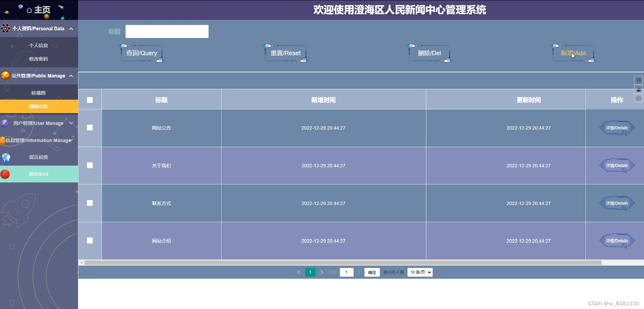Click the 新增/Add button
Image resolution: width=644 pixels, height=309 pixels.
[x=573, y=53]
